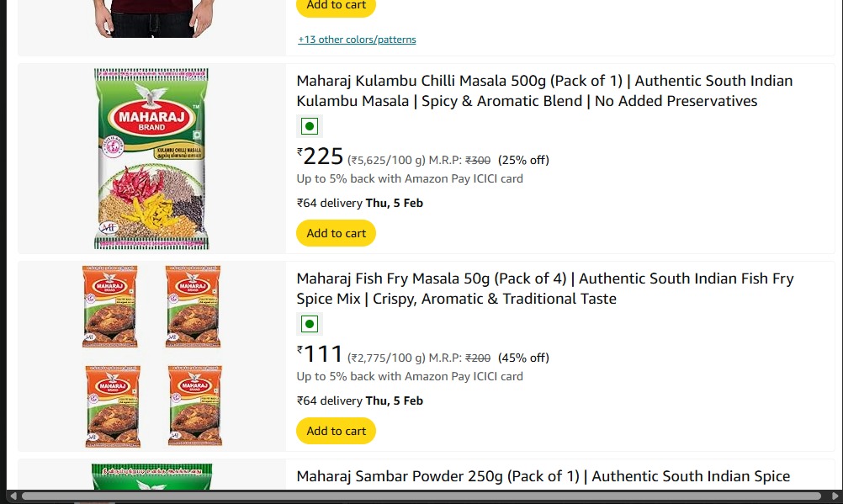Click the ₹111 price of Fish Fry Masala
Image resolution: width=843 pixels, height=504 pixels.
point(321,354)
